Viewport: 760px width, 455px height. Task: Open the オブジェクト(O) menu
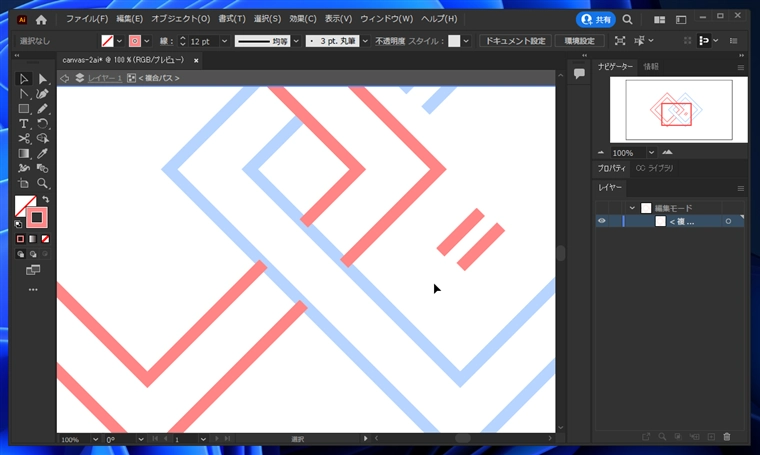(x=180, y=19)
